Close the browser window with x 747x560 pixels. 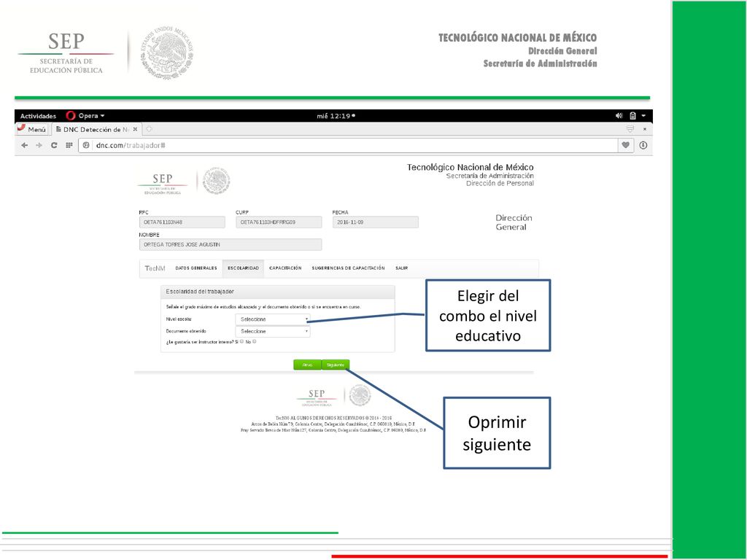(645, 129)
